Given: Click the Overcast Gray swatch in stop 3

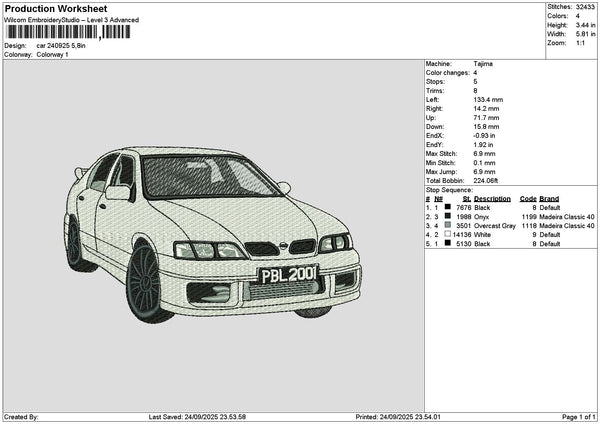Looking at the screenshot, I should point(445,225).
